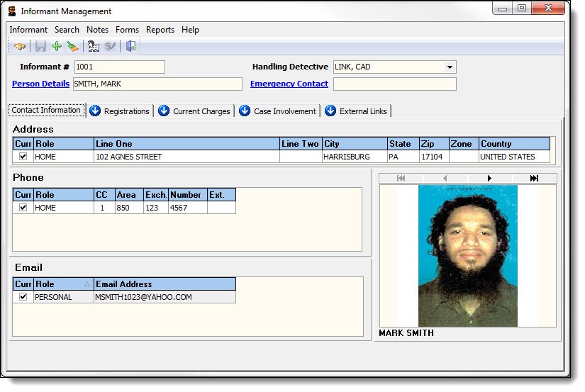Open the Person Details link
The height and width of the screenshot is (392, 585).
coord(40,84)
